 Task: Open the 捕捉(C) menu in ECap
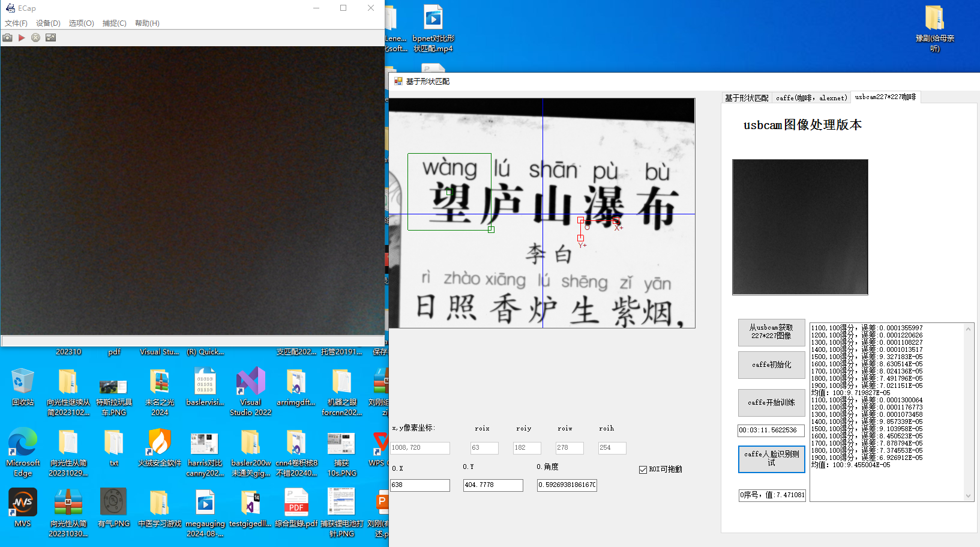pyautogui.click(x=114, y=23)
